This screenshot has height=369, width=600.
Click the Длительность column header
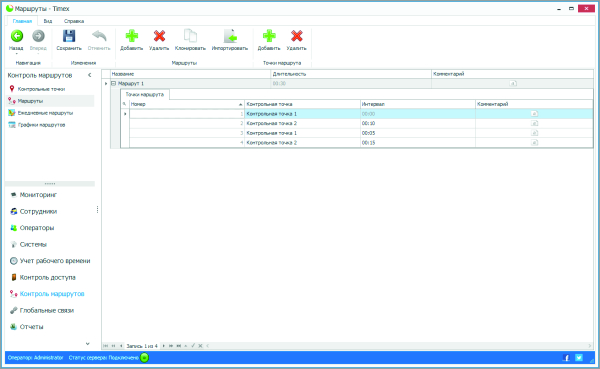click(x=351, y=74)
